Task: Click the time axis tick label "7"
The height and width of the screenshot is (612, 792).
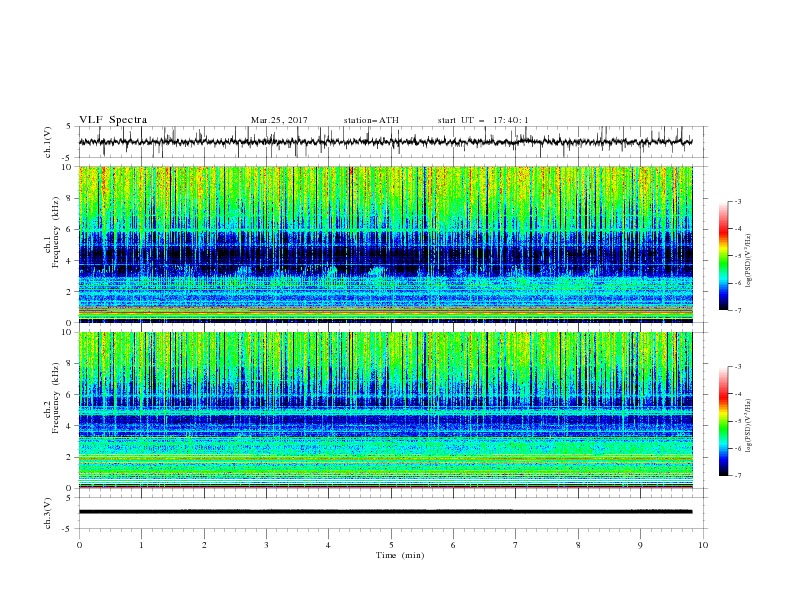Action: (516, 545)
